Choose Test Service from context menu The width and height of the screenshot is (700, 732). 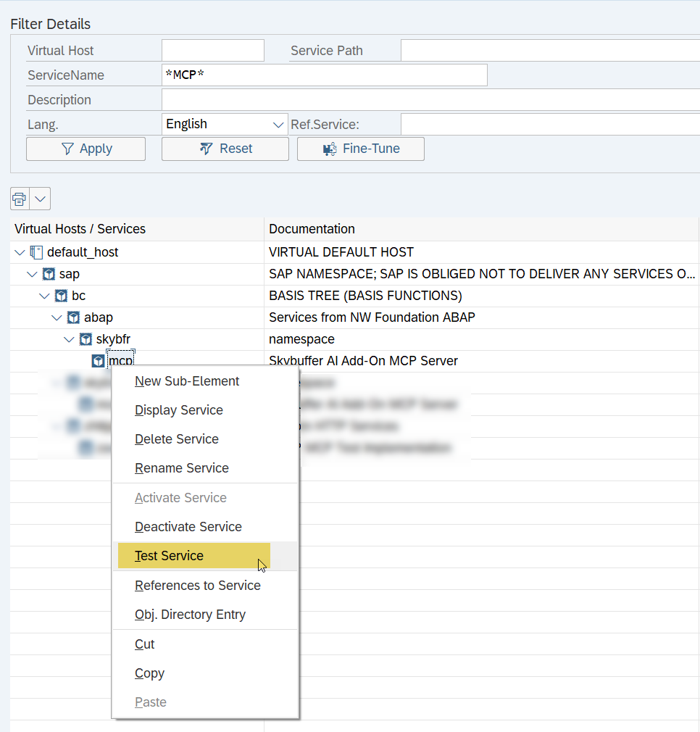170,556
